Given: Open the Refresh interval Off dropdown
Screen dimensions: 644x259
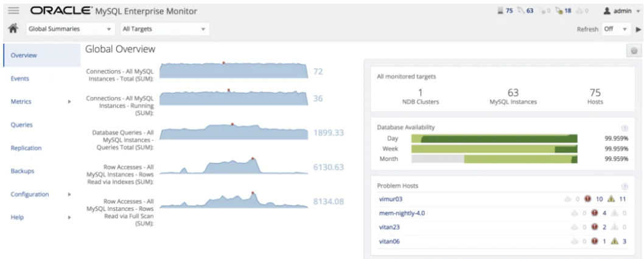Looking at the screenshot, I should click(616, 29).
